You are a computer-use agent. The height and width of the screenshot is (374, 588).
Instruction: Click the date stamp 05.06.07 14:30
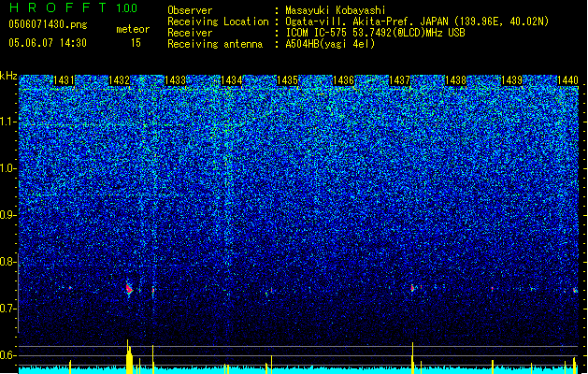[48, 43]
